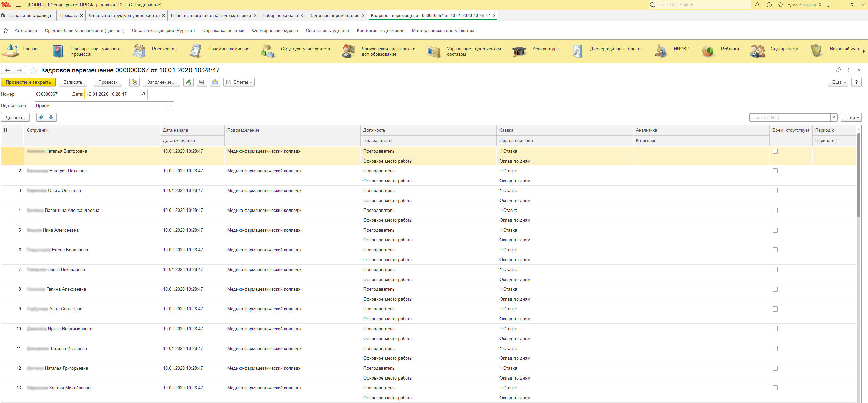This screenshot has height=403, width=868.
Task: Open notifications bell icon
Action: (x=757, y=5)
